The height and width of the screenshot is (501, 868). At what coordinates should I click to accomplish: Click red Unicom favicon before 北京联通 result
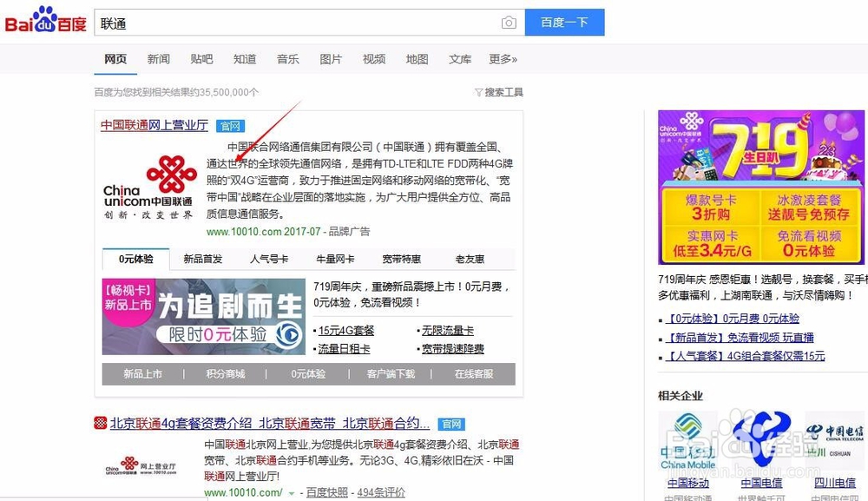point(100,424)
